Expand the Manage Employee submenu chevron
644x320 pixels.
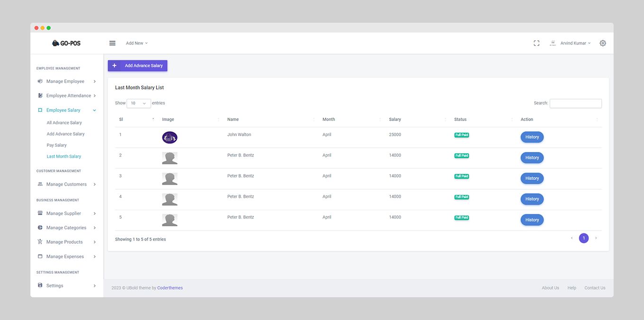95,81
